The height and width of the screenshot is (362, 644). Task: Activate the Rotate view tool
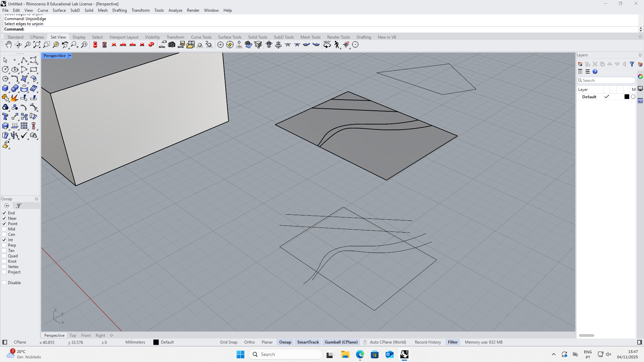(18, 45)
